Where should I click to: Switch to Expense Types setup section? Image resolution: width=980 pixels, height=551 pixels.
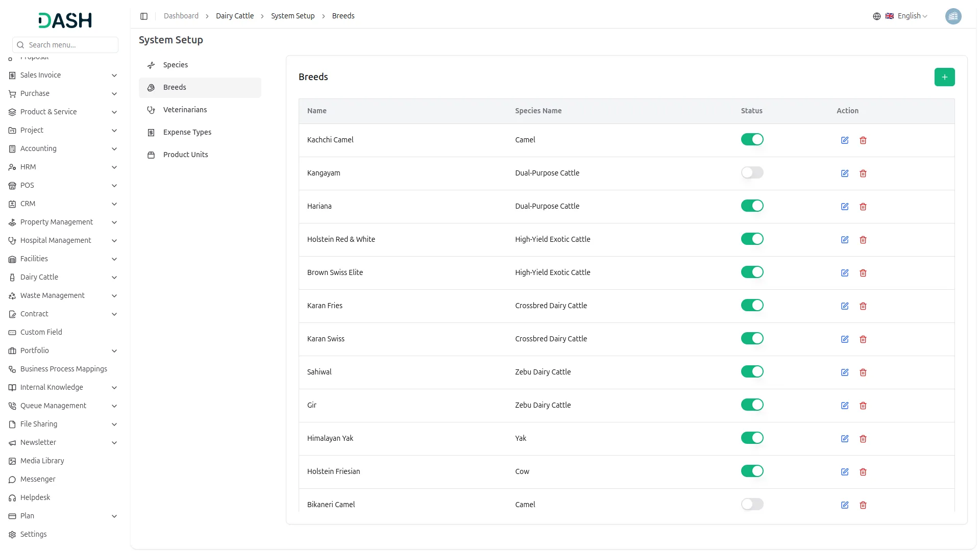point(187,132)
